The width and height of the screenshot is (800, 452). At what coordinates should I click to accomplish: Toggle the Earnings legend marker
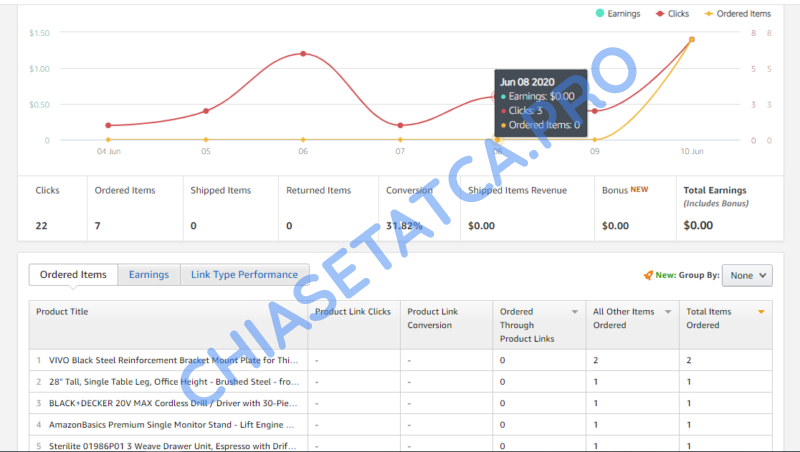point(600,13)
